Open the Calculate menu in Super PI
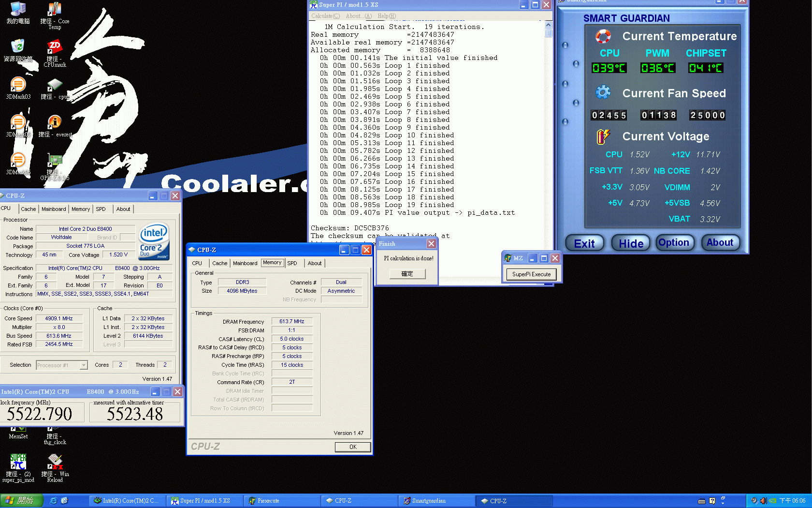 (325, 16)
